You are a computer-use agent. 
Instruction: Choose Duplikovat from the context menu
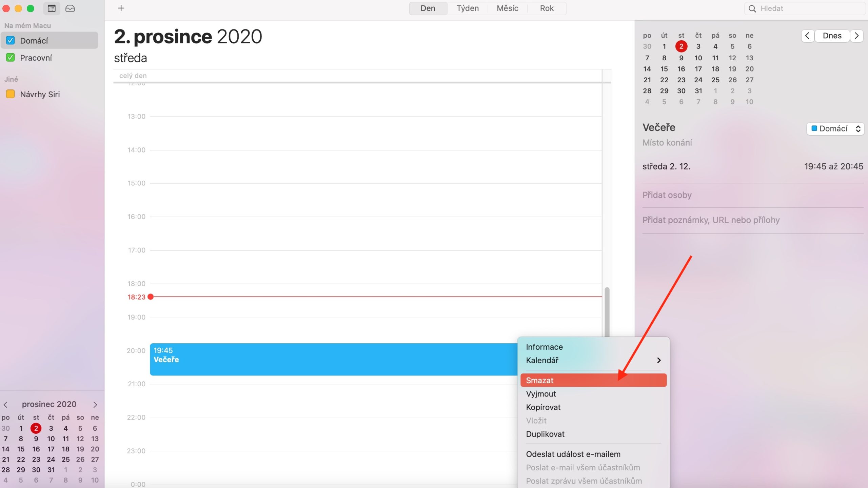[545, 434]
